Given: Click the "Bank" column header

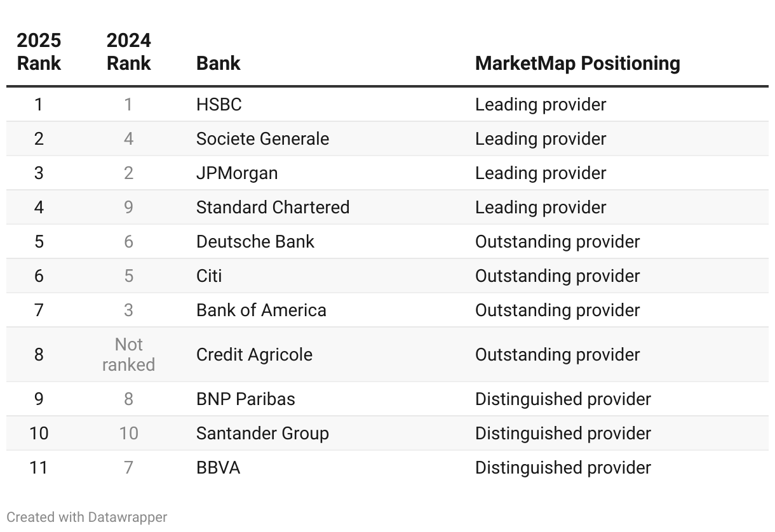Looking at the screenshot, I should click(218, 63).
